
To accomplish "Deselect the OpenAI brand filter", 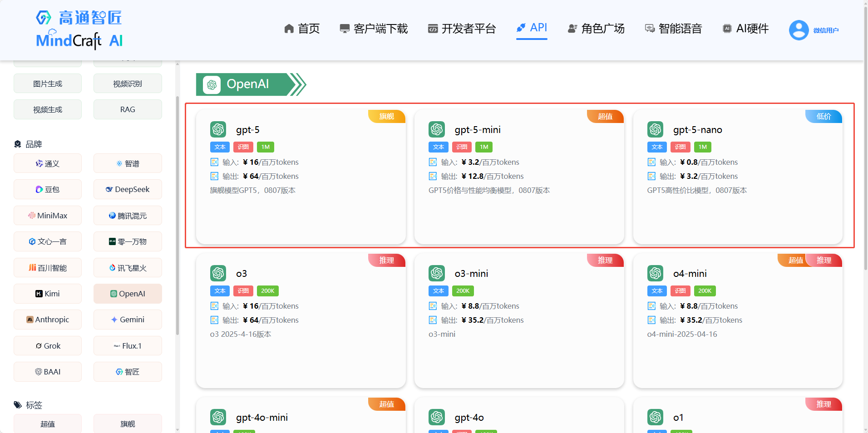I will pos(128,294).
